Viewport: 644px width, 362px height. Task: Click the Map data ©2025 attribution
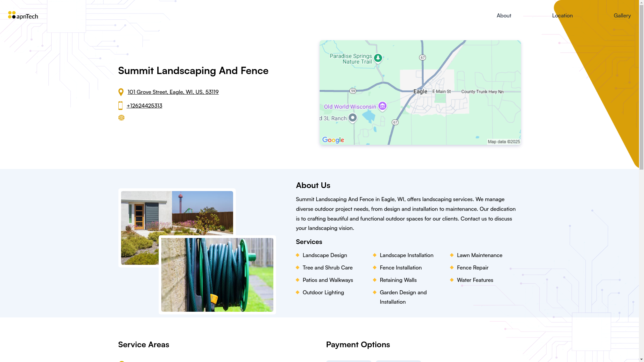[x=504, y=142]
